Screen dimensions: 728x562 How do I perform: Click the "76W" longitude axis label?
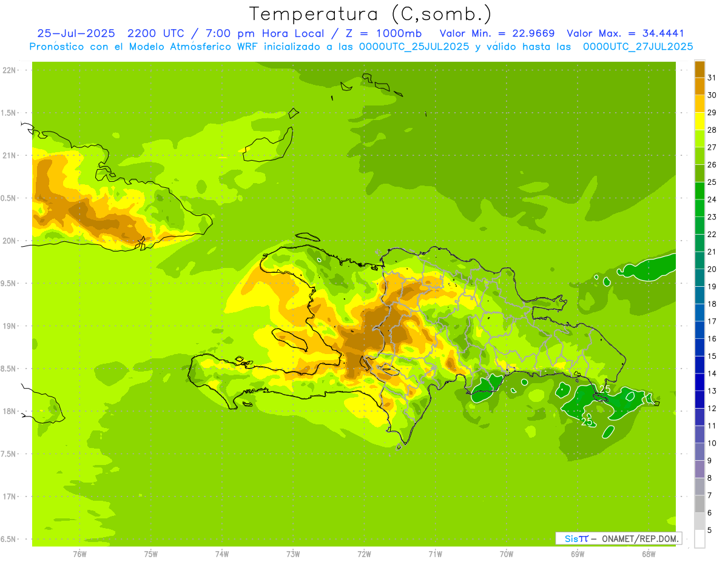click(79, 554)
